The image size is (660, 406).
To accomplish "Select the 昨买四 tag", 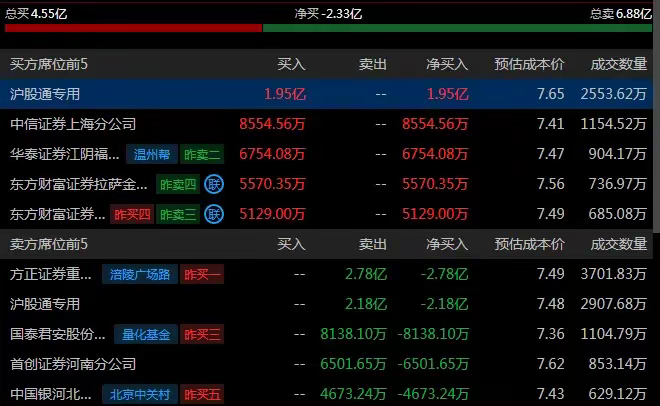I will [x=132, y=215].
